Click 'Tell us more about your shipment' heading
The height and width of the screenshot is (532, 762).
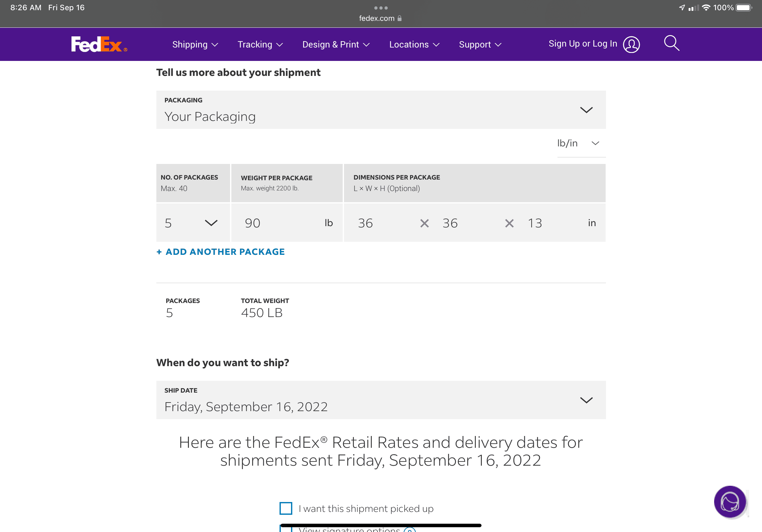pos(238,72)
